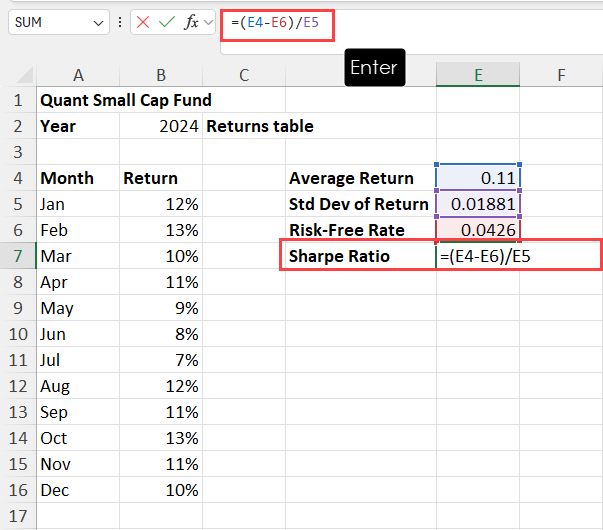The height and width of the screenshot is (530, 603).
Task: Click the Jul return value 7%
Action: (161, 360)
